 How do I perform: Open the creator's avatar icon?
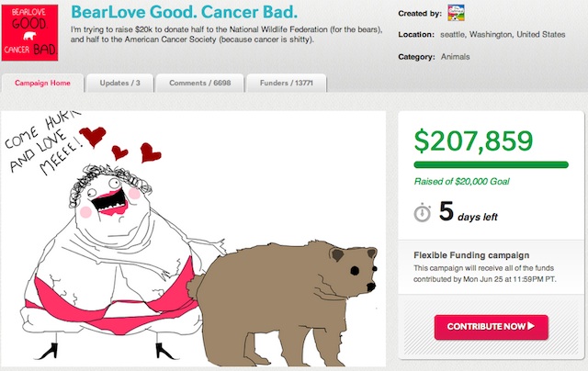tap(456, 13)
